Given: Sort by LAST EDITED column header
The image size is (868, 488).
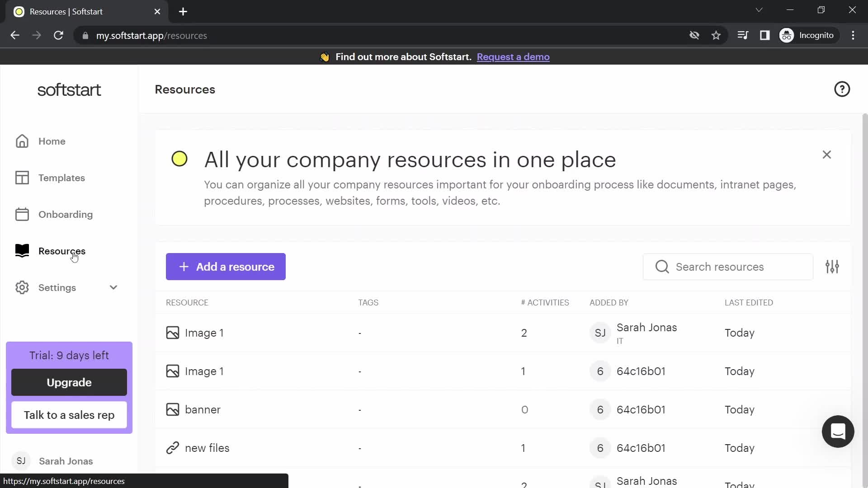Looking at the screenshot, I should 749,302.
